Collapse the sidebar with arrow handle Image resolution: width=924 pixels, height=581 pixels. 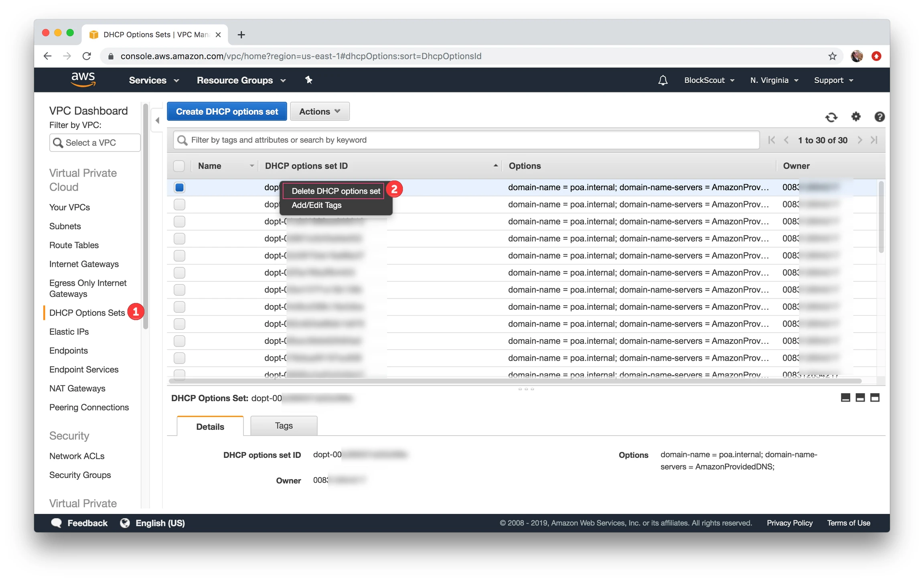tap(157, 120)
